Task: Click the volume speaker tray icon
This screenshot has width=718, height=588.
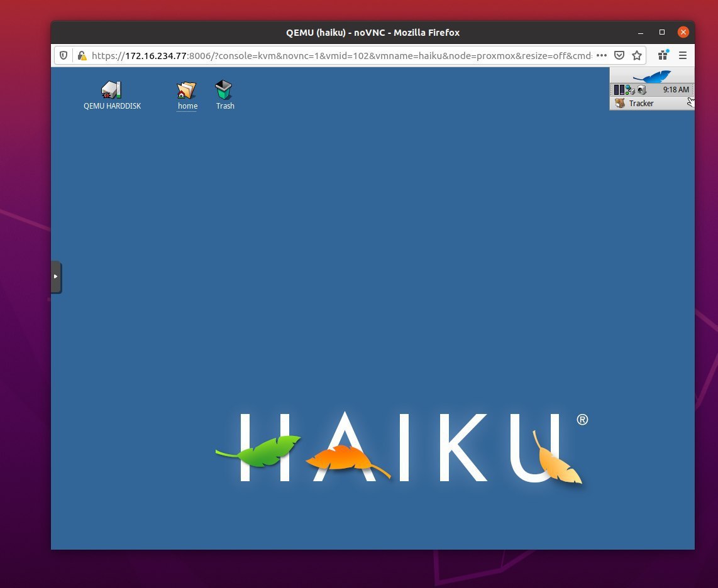Action: point(641,90)
